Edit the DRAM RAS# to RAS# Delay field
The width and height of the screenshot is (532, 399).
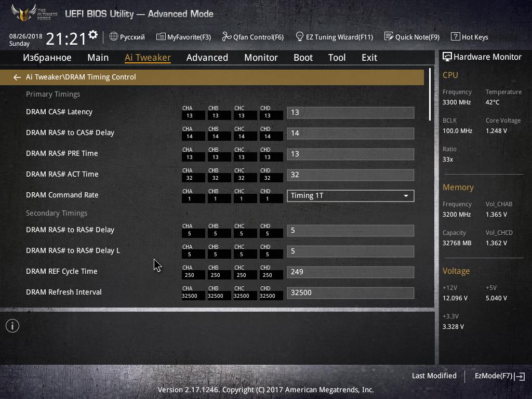click(351, 231)
